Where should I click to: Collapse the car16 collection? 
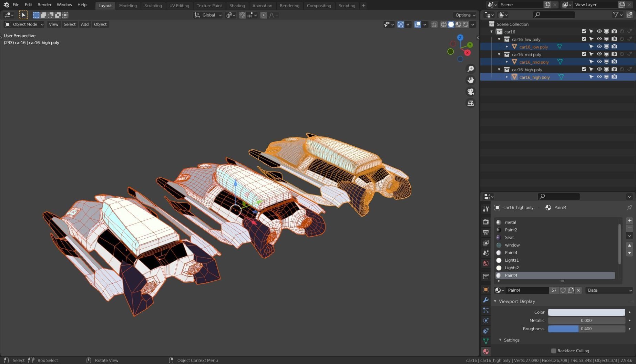click(492, 32)
